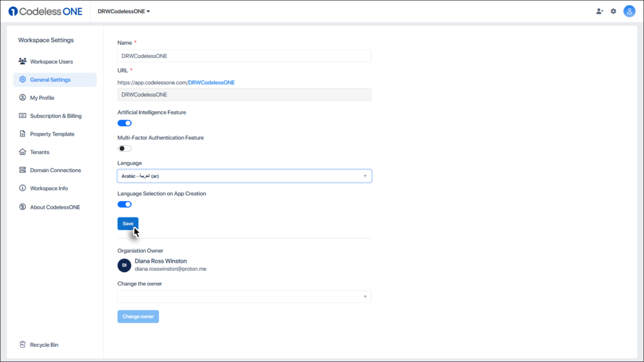Click the About CodelessONE logo icon
The width and height of the screenshot is (644, 362).
(x=23, y=206)
